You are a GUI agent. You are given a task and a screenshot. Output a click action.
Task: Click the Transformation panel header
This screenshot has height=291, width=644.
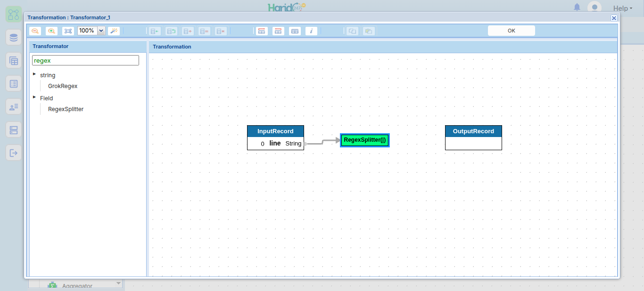click(383, 47)
